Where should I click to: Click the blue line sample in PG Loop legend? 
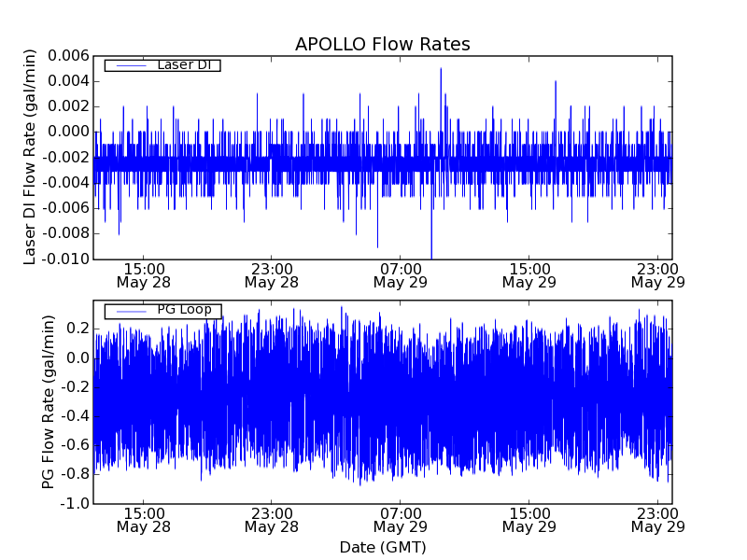point(127,311)
